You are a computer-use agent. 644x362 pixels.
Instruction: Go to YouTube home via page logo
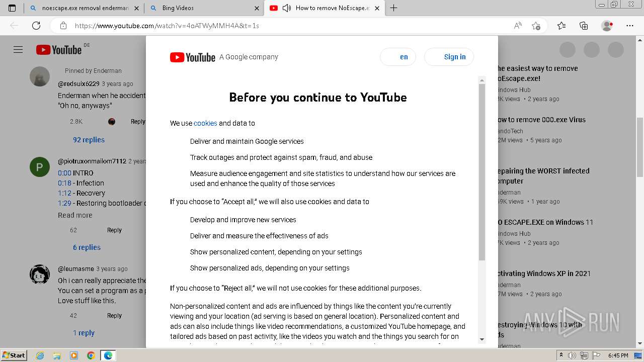[x=59, y=49]
